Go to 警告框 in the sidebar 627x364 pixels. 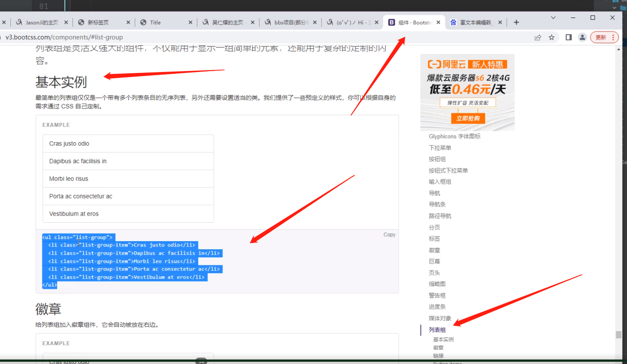click(x=437, y=296)
